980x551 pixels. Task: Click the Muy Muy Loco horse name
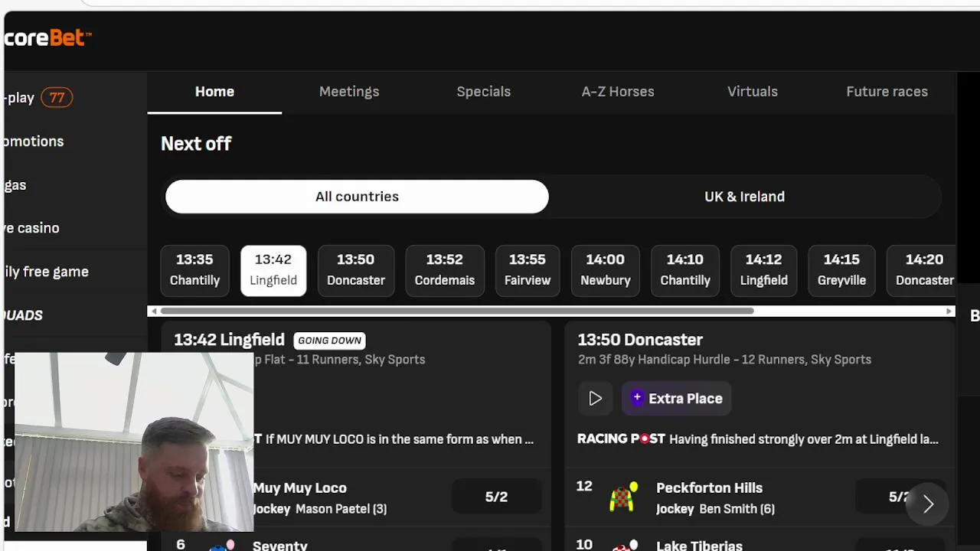coord(299,488)
